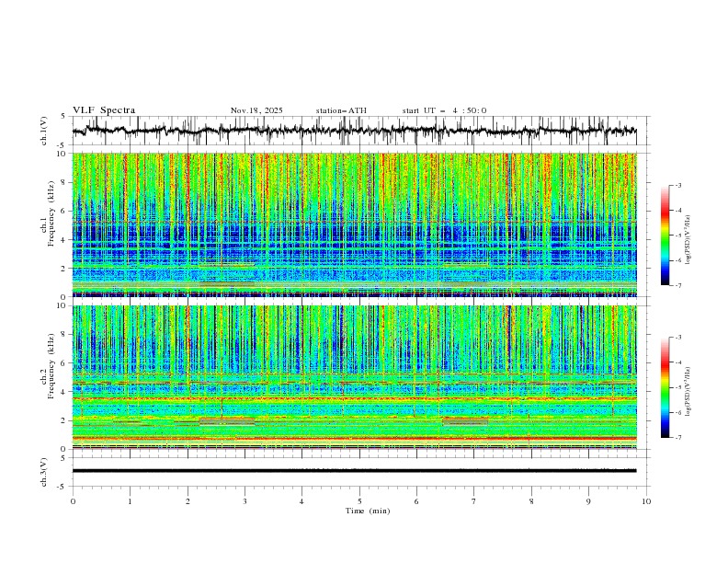The width and height of the screenshot is (728, 563).
Task: Select the "station=ATH" header text
Action: pyautogui.click(x=341, y=110)
